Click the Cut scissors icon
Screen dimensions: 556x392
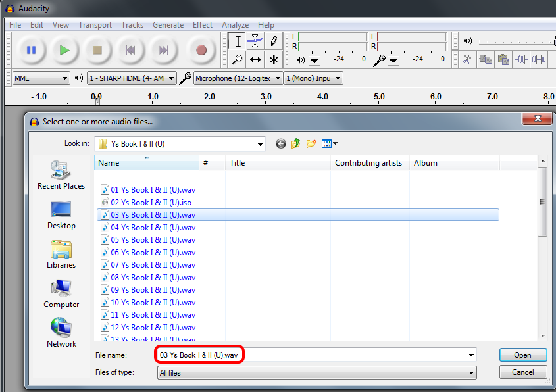(468, 59)
